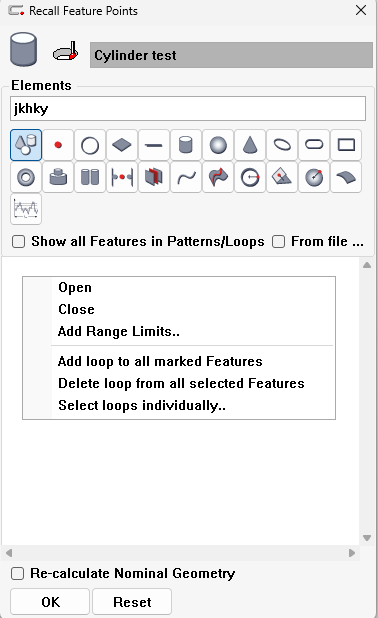Filter by Paired Cylinders feature
The width and height of the screenshot is (378, 618).
tap(90, 177)
